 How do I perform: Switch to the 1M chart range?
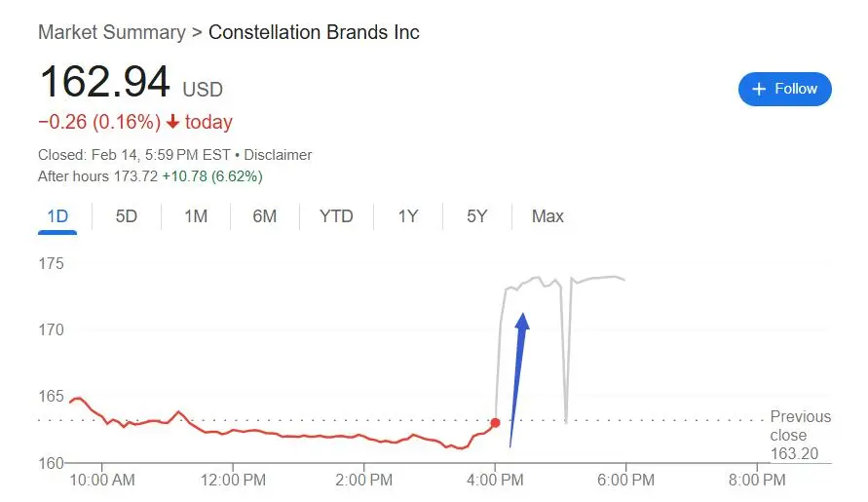click(x=196, y=216)
